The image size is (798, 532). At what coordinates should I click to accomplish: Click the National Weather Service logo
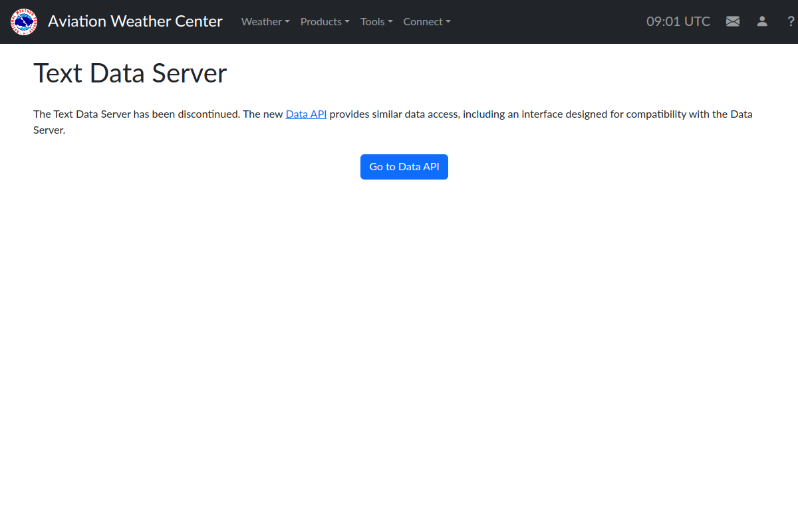click(24, 22)
